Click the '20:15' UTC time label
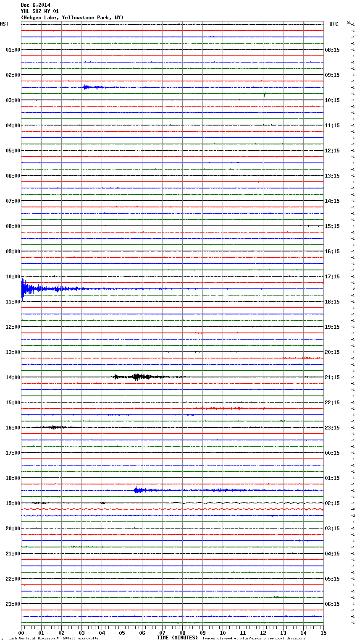Image resolution: width=357 pixels, height=644 pixels. tap(332, 352)
